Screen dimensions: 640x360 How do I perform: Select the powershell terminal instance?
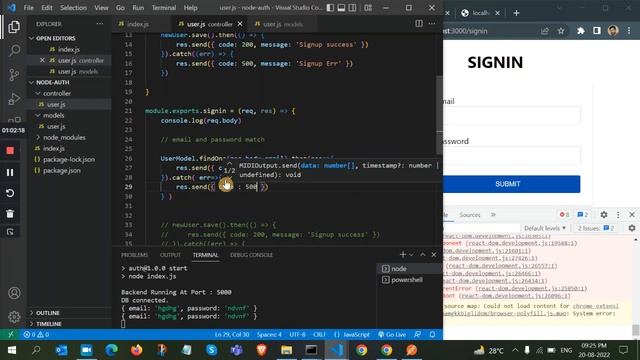(409, 280)
